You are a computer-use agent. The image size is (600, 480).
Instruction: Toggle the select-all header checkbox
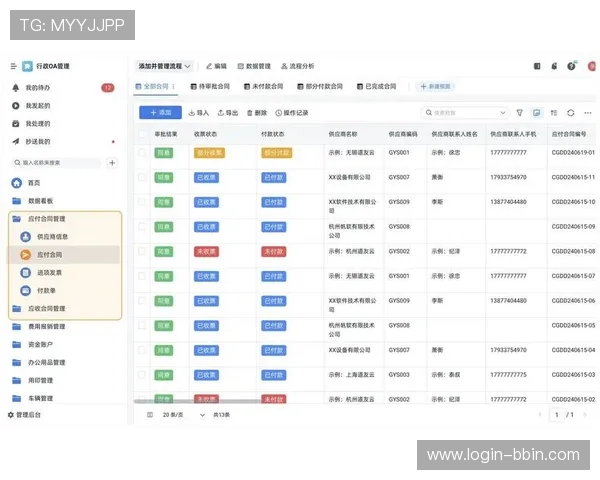(142, 134)
